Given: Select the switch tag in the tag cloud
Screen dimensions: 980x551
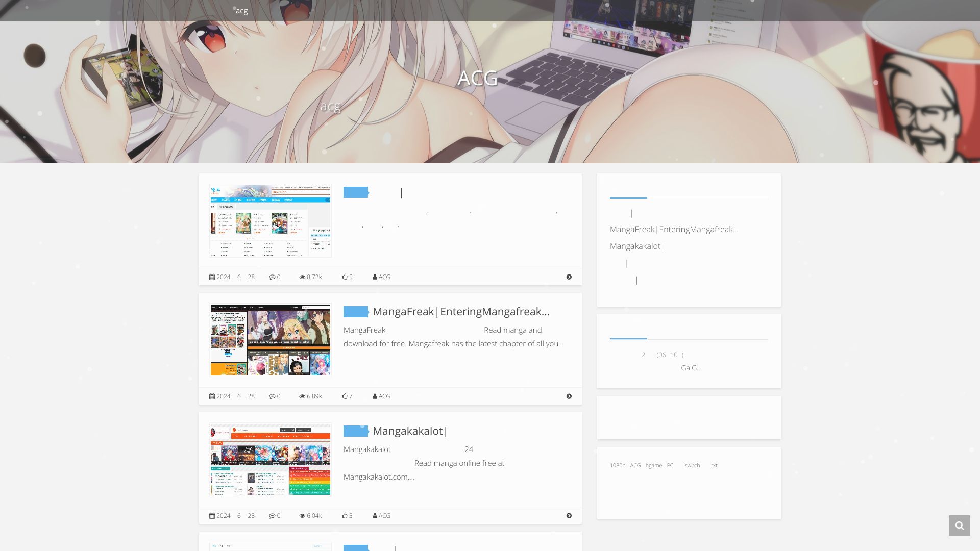Looking at the screenshot, I should tap(692, 465).
